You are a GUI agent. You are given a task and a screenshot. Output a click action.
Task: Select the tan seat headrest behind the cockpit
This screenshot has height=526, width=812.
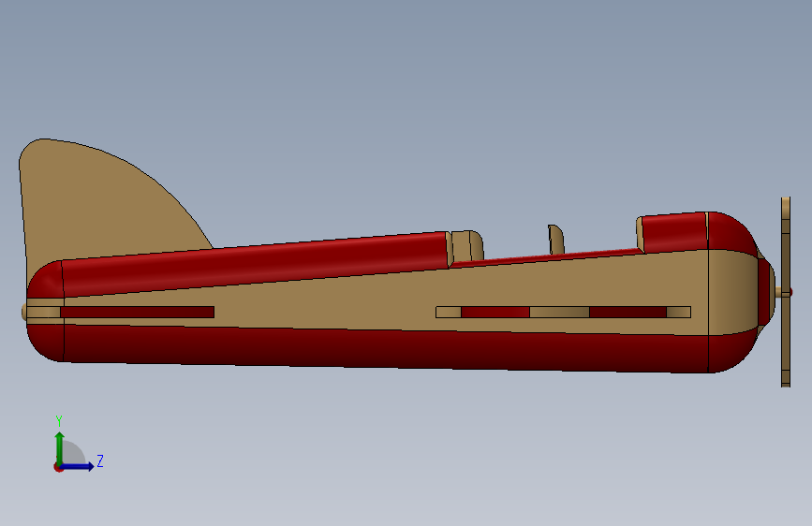coord(467,246)
